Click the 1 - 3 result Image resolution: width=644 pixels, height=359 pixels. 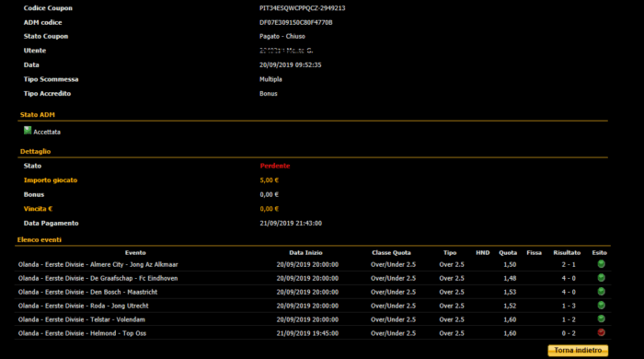point(569,306)
